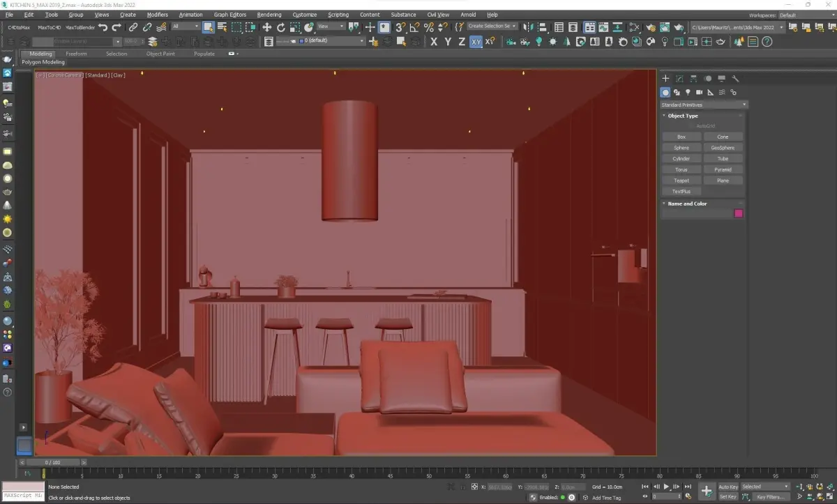The image size is (837, 504).
Task: Open the selection filter All dropdown
Action: [185, 26]
